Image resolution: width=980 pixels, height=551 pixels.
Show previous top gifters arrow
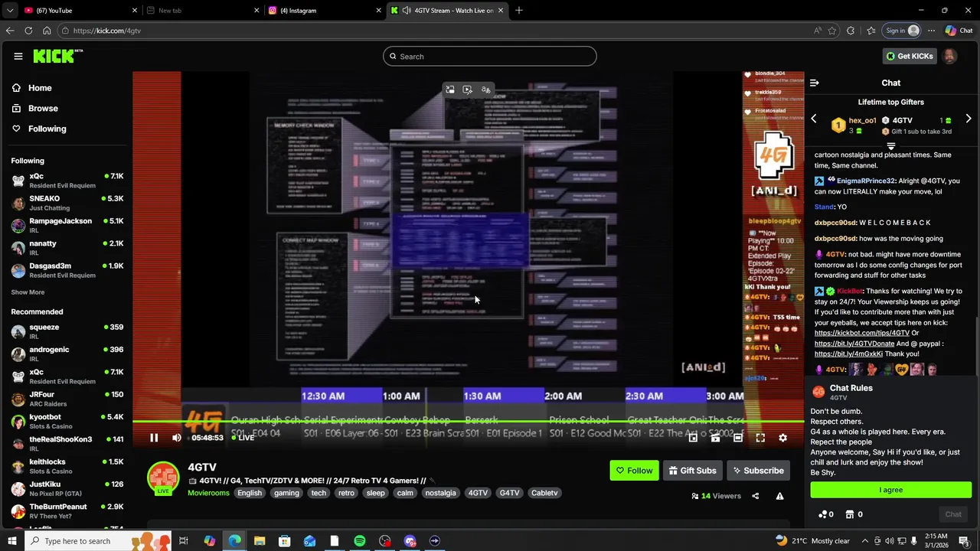tap(814, 119)
